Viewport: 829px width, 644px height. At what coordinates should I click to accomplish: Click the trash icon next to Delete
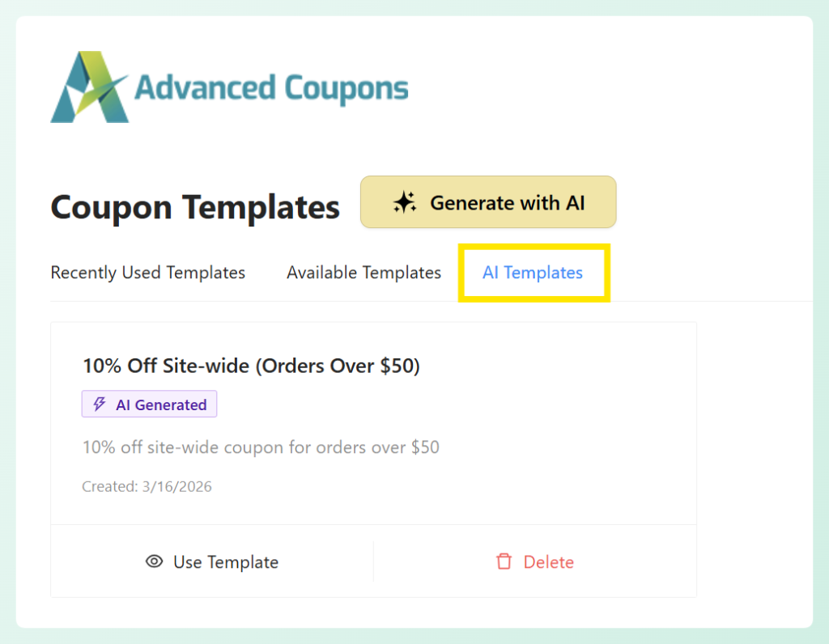click(504, 561)
